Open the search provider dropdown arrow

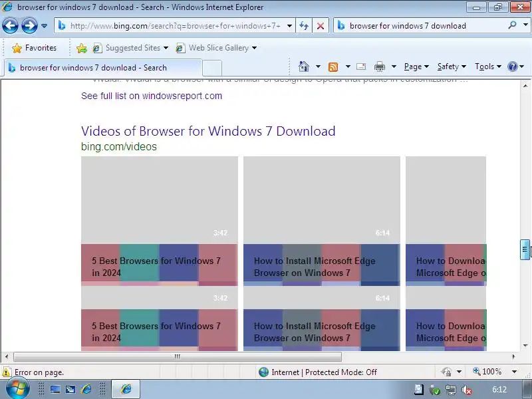tap(525, 25)
